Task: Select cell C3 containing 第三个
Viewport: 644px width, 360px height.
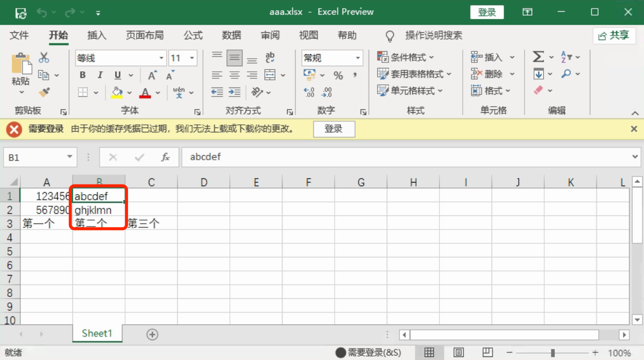Action: click(x=151, y=223)
